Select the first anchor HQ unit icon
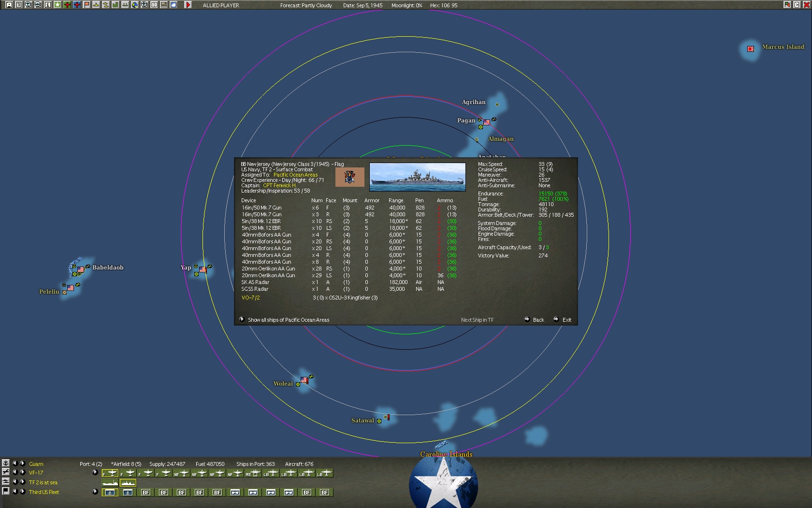The width and height of the screenshot is (812, 508). point(110,493)
